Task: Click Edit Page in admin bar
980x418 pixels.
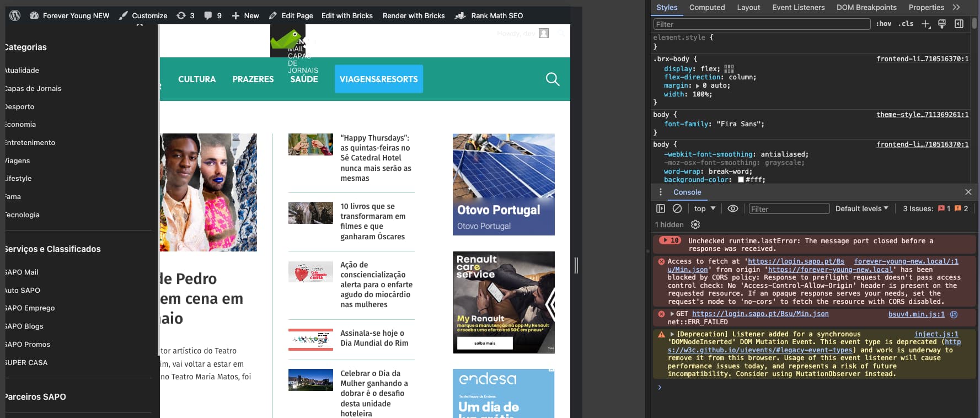Action: pos(291,15)
